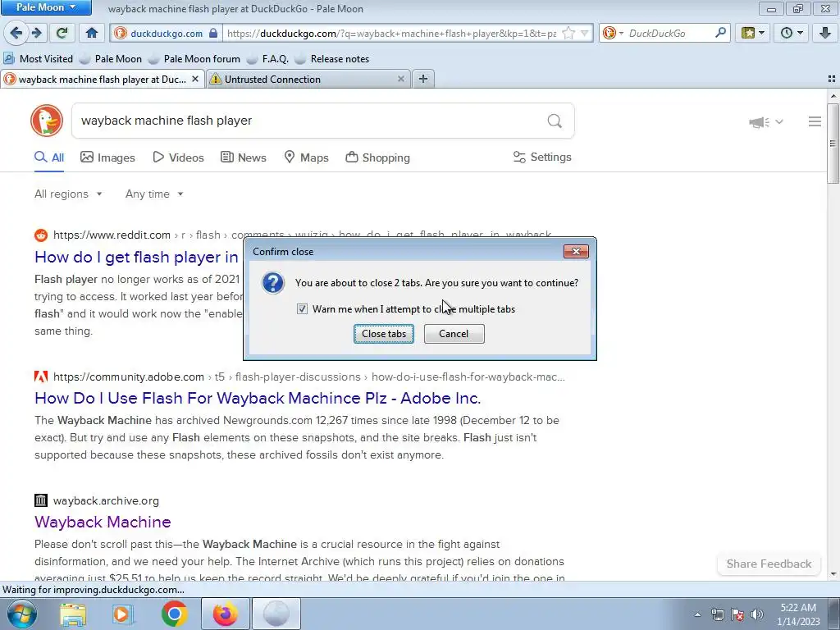
Task: Expand the Any time filter
Action: click(x=154, y=194)
